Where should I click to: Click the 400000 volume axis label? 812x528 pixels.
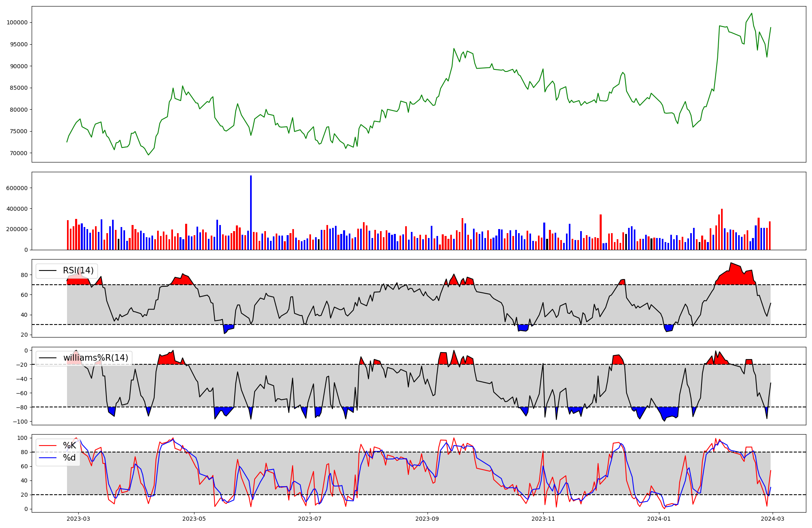tap(17, 209)
